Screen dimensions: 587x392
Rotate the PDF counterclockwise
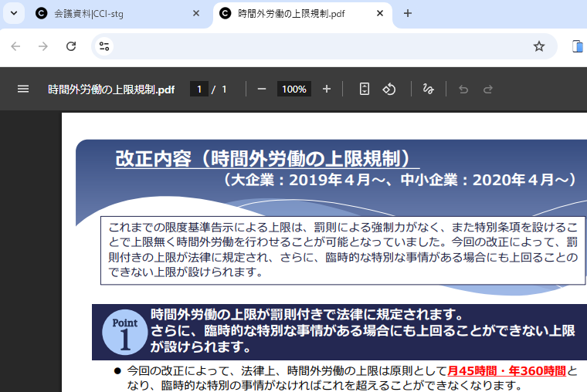tap(389, 89)
